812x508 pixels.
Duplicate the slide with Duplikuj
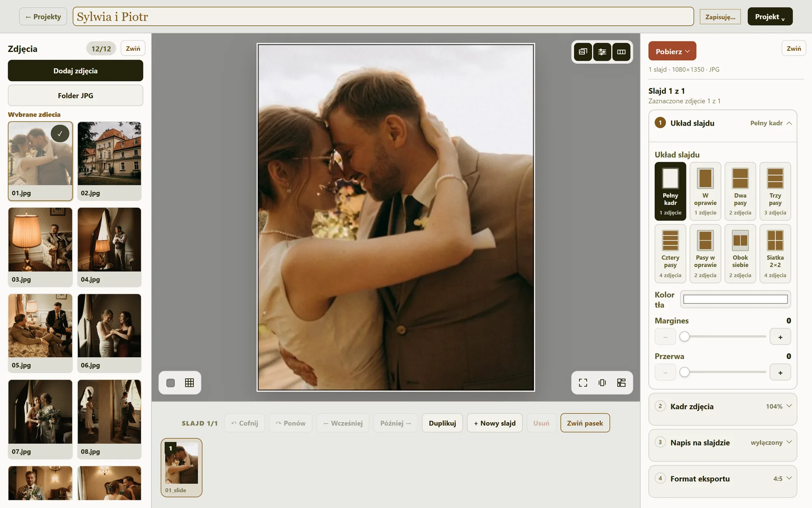(x=442, y=423)
